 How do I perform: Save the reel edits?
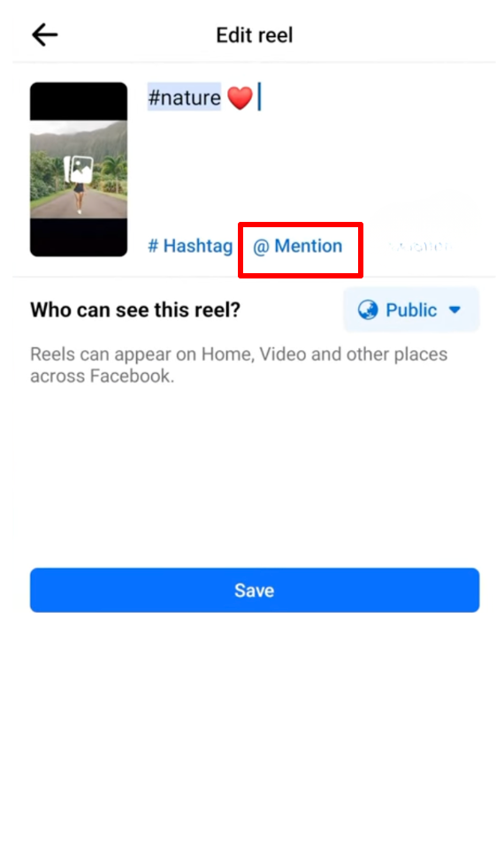[255, 591]
